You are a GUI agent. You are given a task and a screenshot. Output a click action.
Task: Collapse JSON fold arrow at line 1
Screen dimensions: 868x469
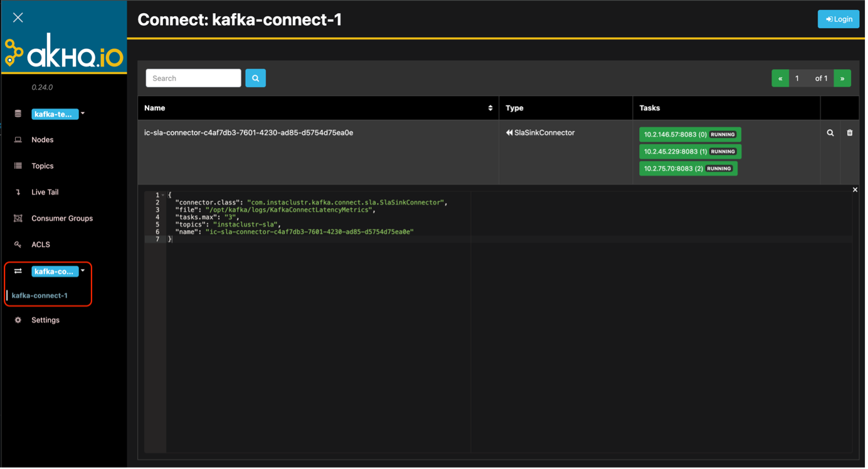163,195
